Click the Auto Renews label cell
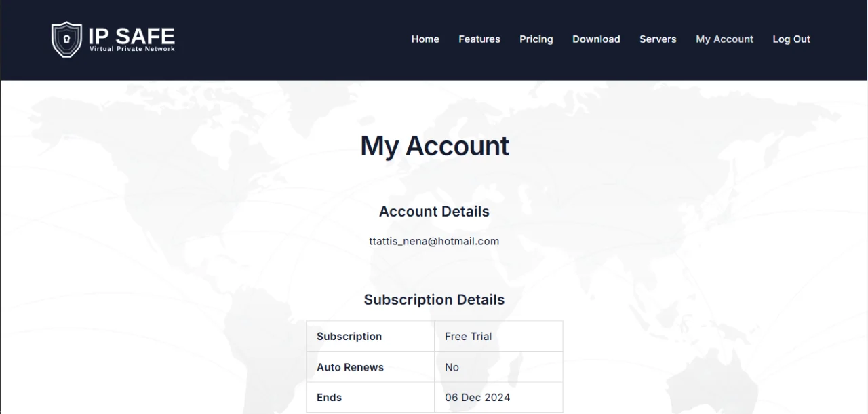Screen dimensions: 868x414 370,367
